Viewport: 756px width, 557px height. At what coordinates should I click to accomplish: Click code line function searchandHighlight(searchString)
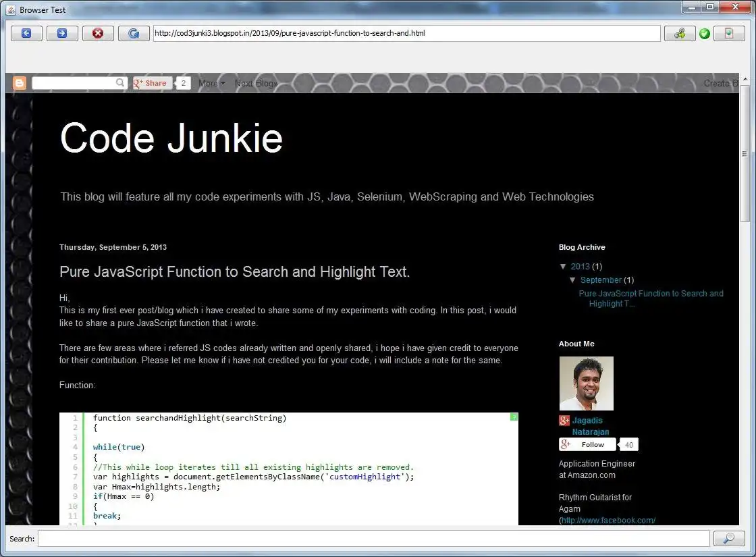(190, 418)
